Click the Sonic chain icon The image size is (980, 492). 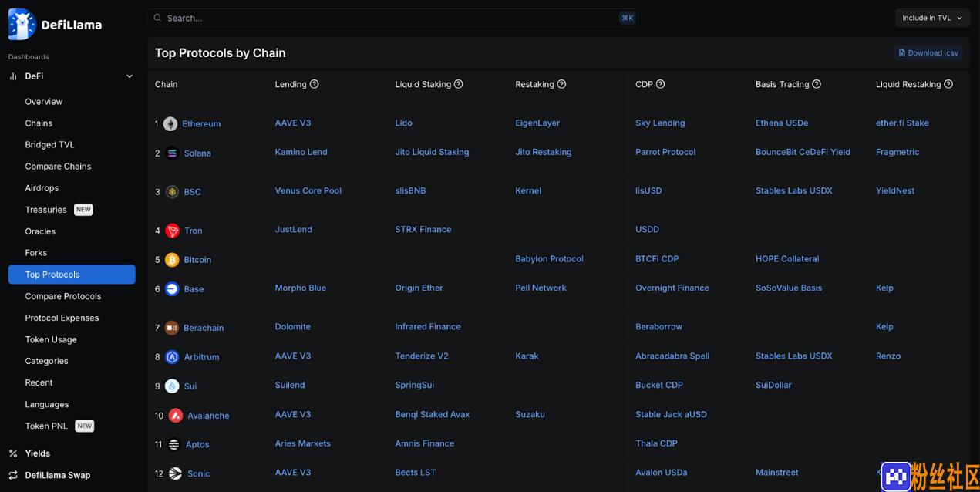[x=175, y=474]
